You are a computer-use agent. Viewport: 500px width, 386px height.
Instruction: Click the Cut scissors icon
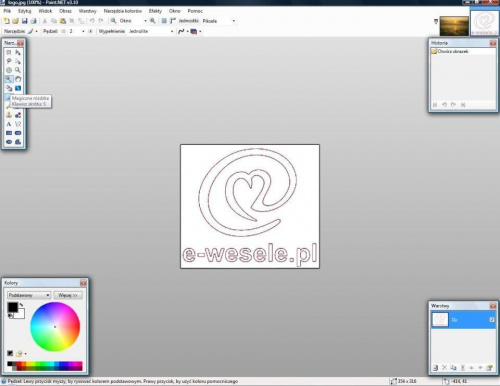45,21
